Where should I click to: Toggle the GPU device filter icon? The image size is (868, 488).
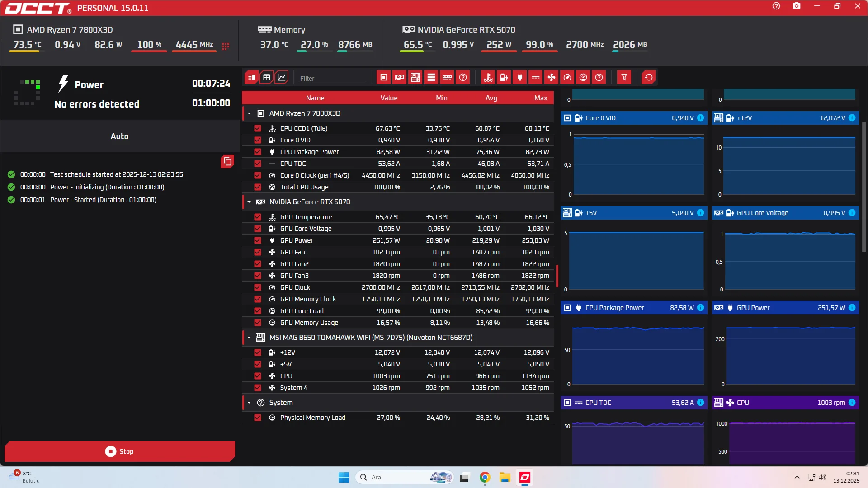(400, 77)
